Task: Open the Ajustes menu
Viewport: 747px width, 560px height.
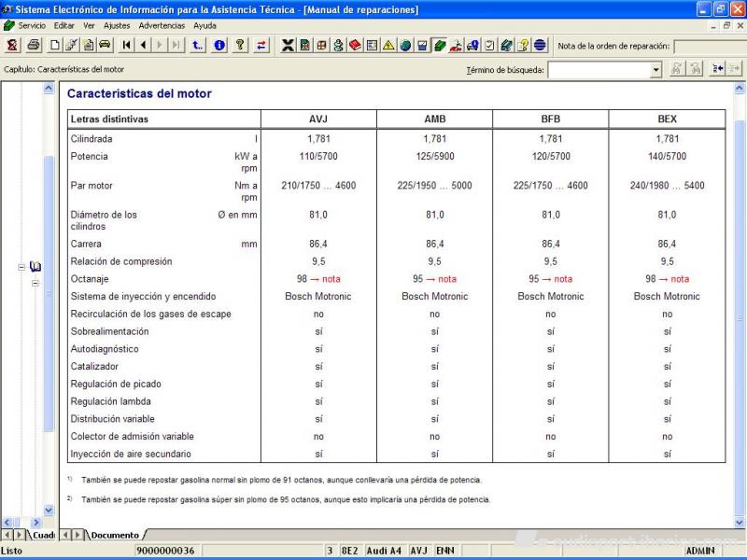Action: [x=117, y=26]
